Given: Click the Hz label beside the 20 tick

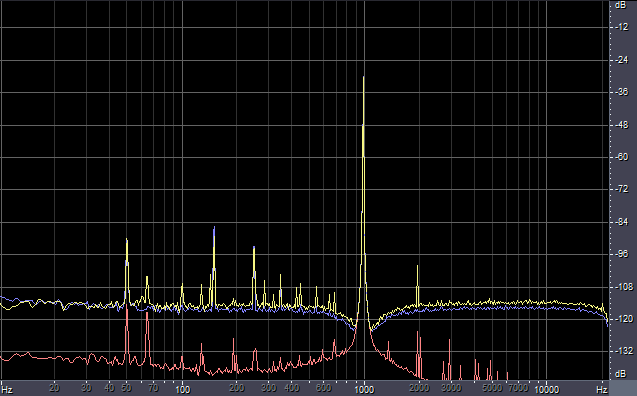Looking at the screenshot, I should pos(7,390).
